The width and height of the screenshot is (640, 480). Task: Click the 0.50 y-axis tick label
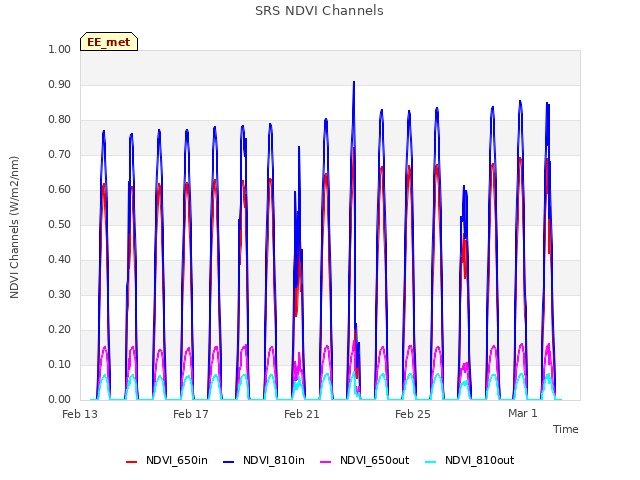click(x=60, y=224)
